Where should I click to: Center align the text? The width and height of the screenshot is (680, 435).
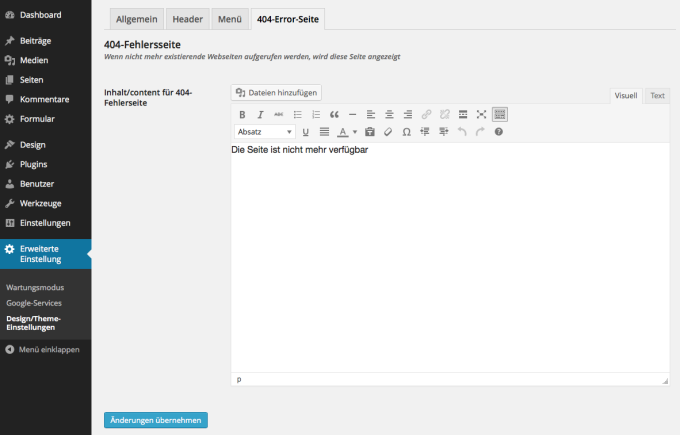(389, 114)
